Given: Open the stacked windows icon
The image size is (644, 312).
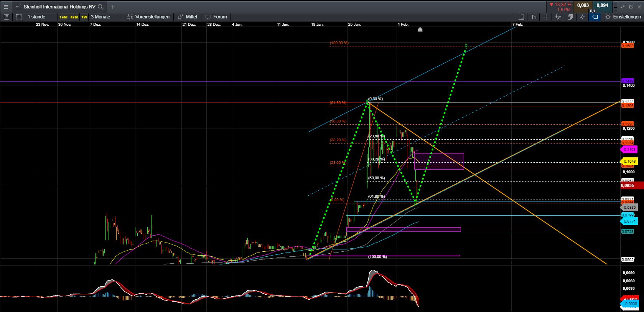Looking at the screenshot, I should point(570,17).
